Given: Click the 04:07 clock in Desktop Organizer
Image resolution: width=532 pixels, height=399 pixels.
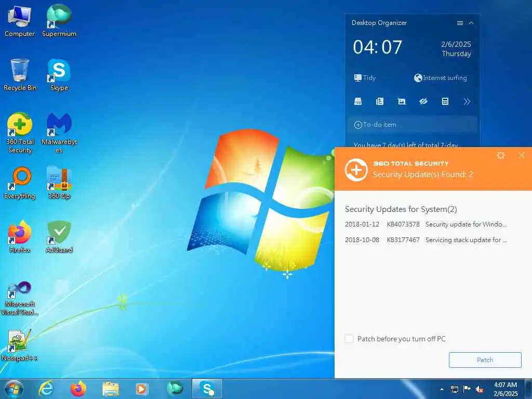Looking at the screenshot, I should click(x=377, y=47).
